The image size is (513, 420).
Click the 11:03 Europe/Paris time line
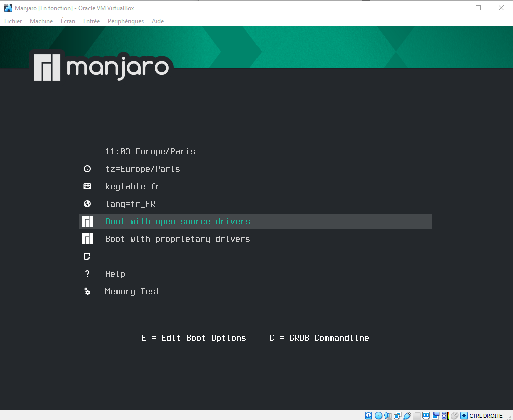(x=150, y=151)
